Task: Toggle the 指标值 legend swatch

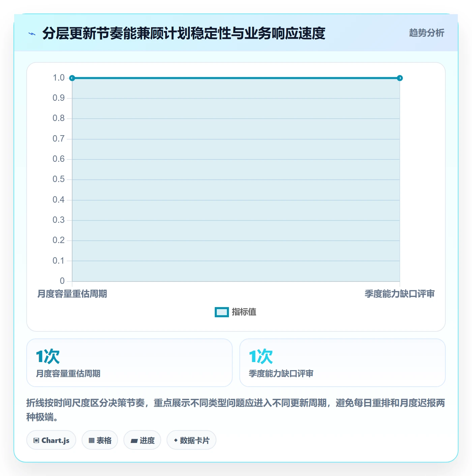Action: pyautogui.click(x=222, y=312)
